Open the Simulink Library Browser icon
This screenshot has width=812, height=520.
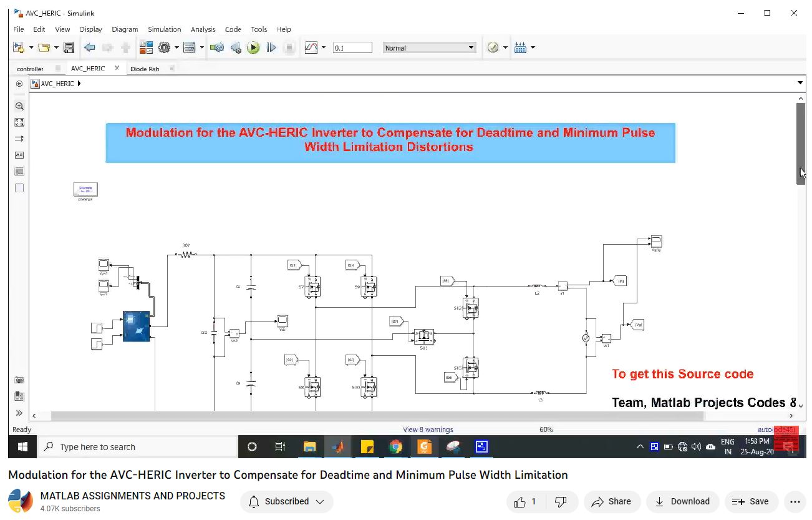(145, 47)
